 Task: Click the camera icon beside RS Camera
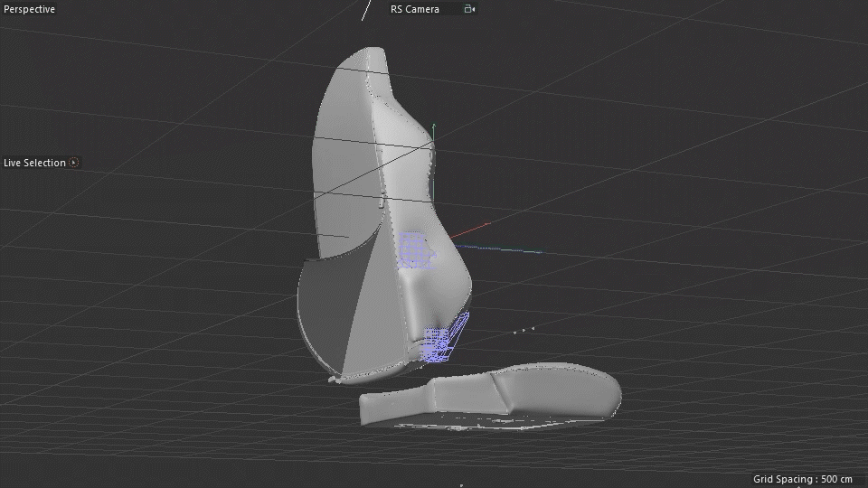point(469,9)
